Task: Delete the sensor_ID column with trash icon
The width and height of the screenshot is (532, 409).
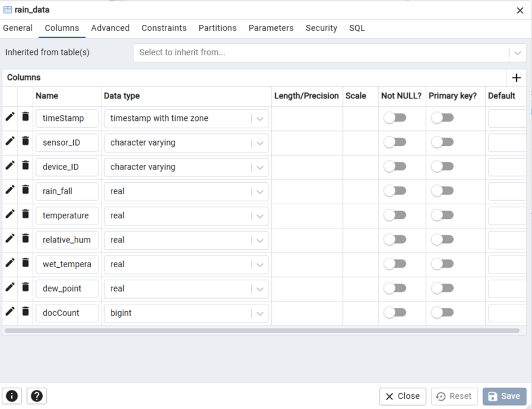Action: point(25,141)
